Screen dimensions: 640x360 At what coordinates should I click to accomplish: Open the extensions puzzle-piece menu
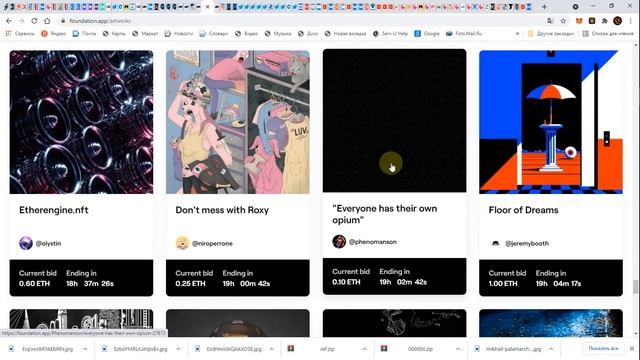604,21
